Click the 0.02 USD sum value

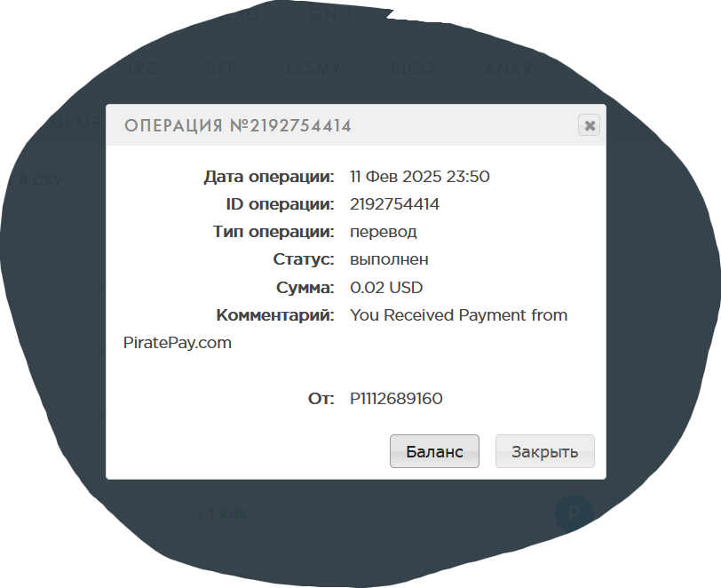click(x=386, y=288)
